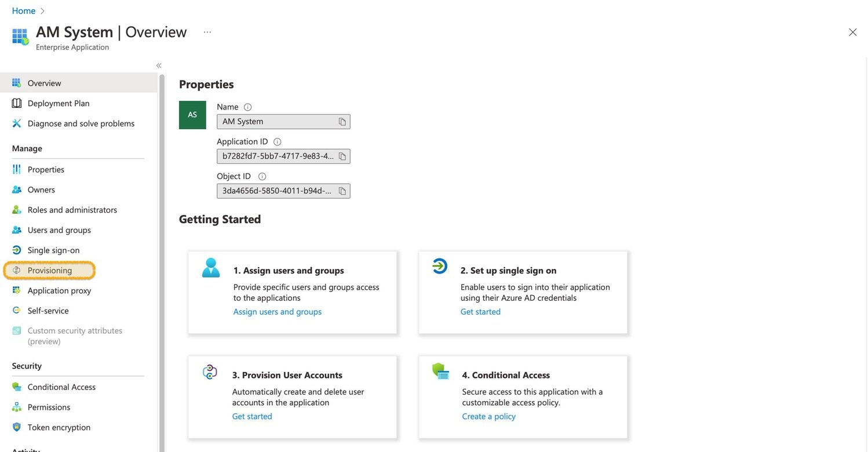Click Get started under Provision User Accounts
The height and width of the screenshot is (452, 868).
[252, 415]
